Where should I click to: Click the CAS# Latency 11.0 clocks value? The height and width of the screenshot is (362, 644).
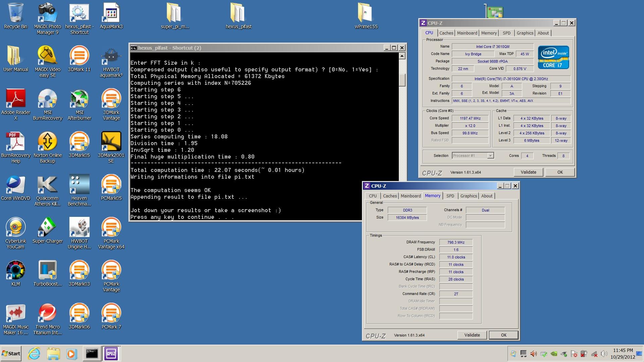(x=456, y=257)
